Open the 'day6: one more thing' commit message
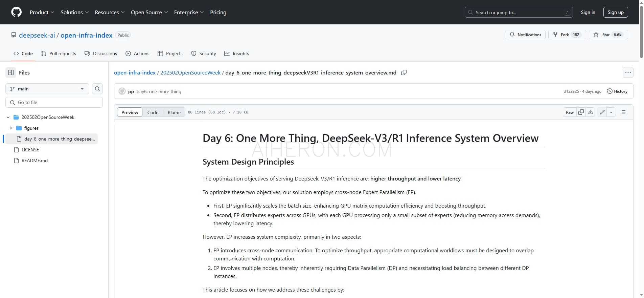This screenshot has height=298, width=644. pos(159,91)
